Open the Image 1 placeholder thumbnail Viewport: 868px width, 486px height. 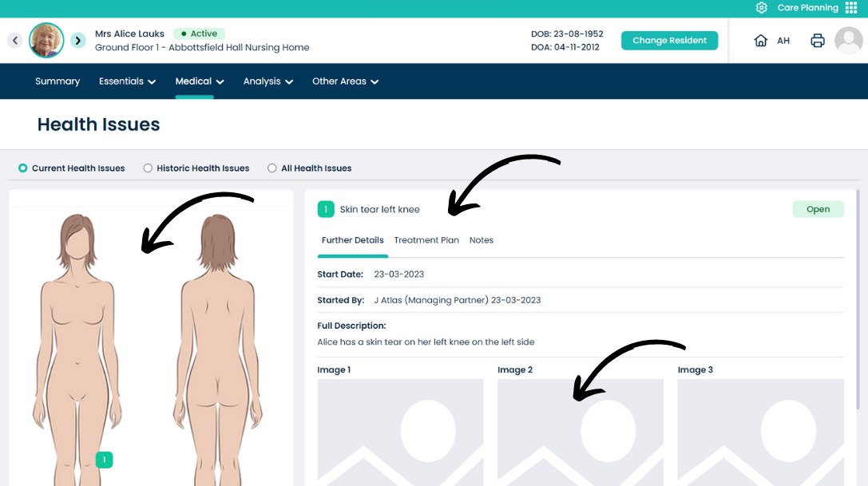point(400,433)
